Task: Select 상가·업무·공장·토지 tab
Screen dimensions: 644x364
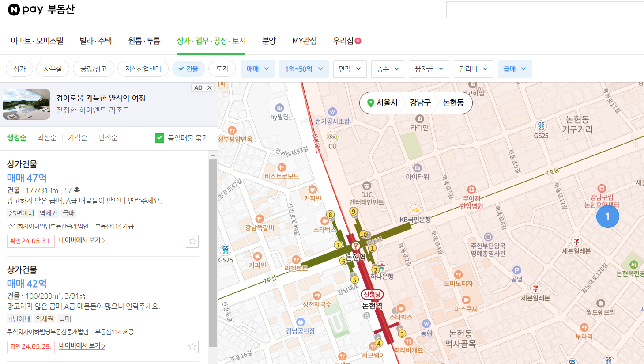Action: [211, 41]
